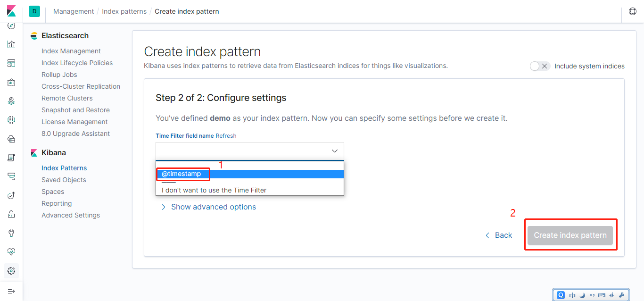Click the Refresh link for time fields
Image resolution: width=644 pixels, height=301 pixels.
point(226,136)
